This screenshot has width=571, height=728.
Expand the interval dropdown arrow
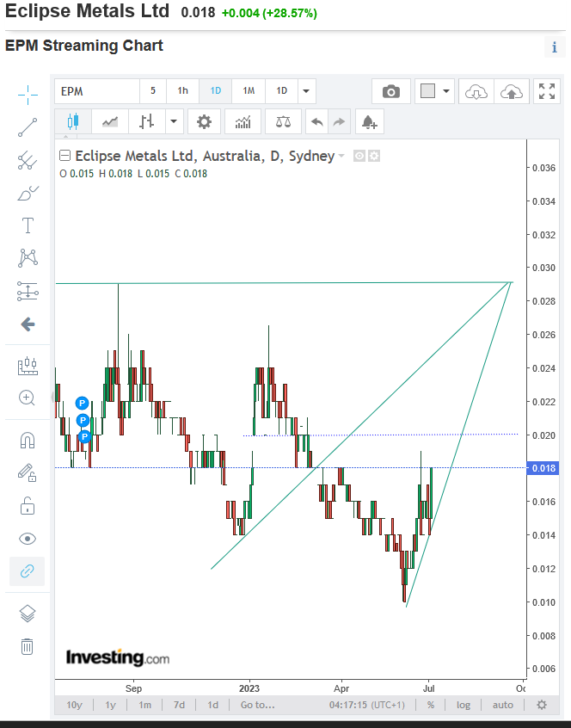[306, 91]
